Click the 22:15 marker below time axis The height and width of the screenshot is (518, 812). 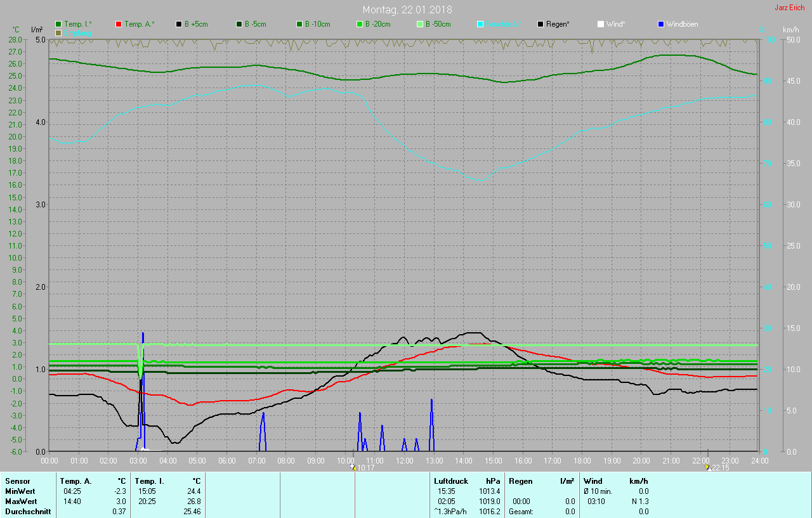pyautogui.click(x=717, y=468)
